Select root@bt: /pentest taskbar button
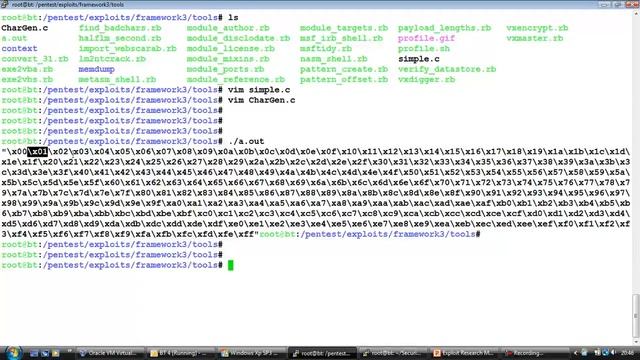640x360 pixels. click(322, 353)
